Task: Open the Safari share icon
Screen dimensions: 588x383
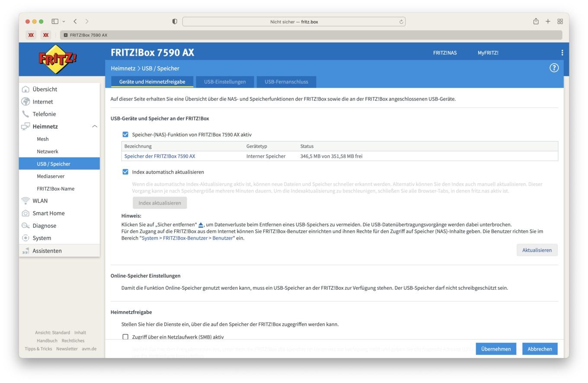Action: (x=536, y=21)
